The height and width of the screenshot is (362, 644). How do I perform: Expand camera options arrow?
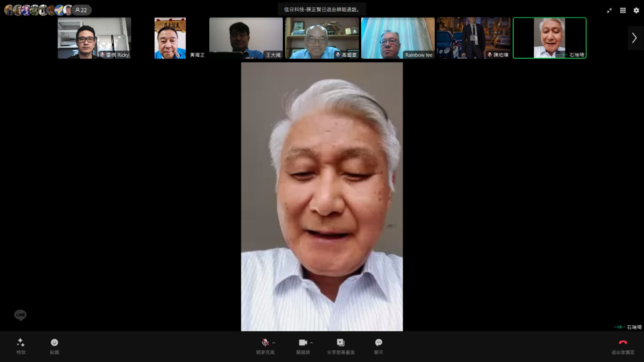tap(311, 343)
